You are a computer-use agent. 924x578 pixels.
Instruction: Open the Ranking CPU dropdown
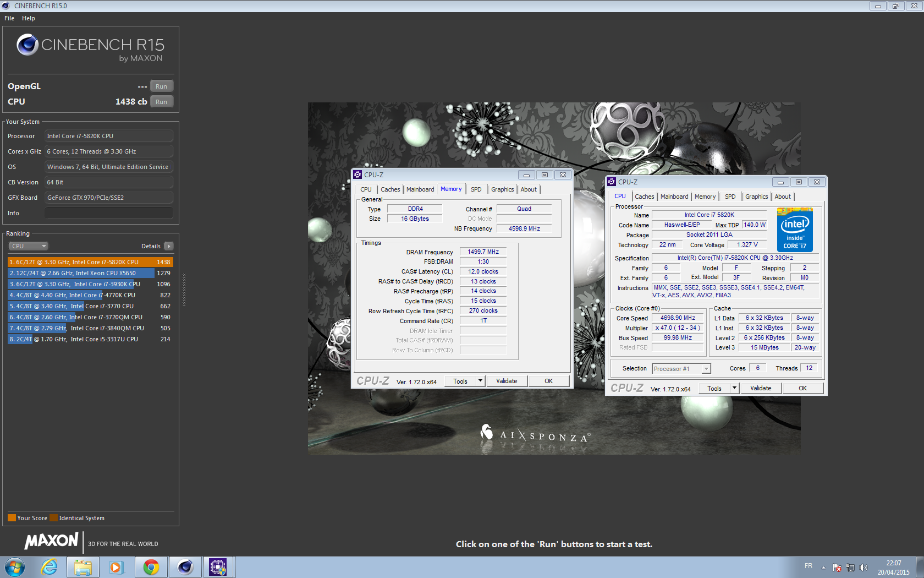[28, 246]
